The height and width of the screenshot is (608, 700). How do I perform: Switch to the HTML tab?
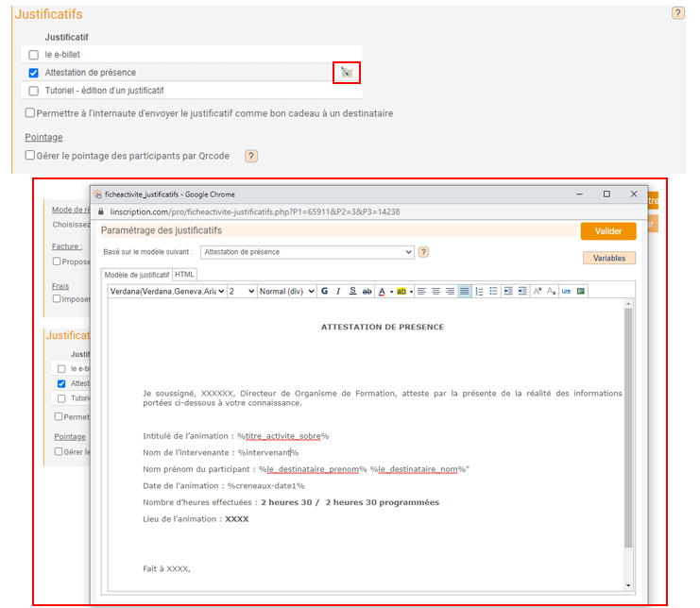coord(185,274)
